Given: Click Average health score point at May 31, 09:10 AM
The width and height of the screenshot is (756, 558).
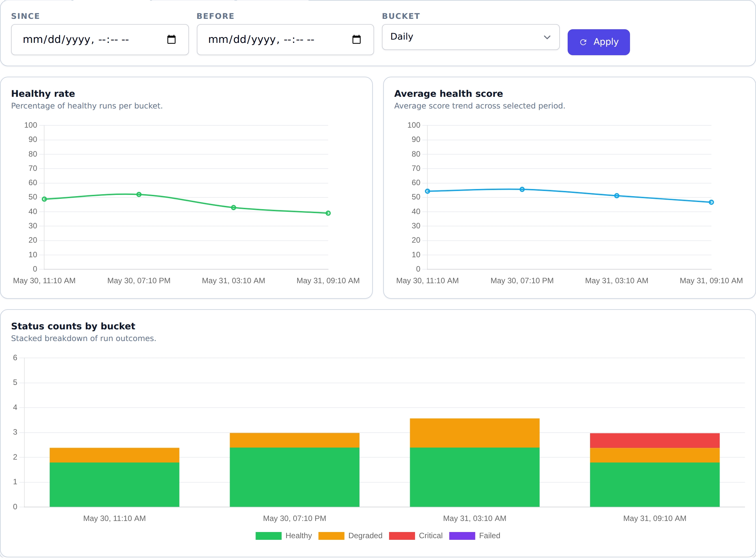Looking at the screenshot, I should pyautogui.click(x=711, y=202).
